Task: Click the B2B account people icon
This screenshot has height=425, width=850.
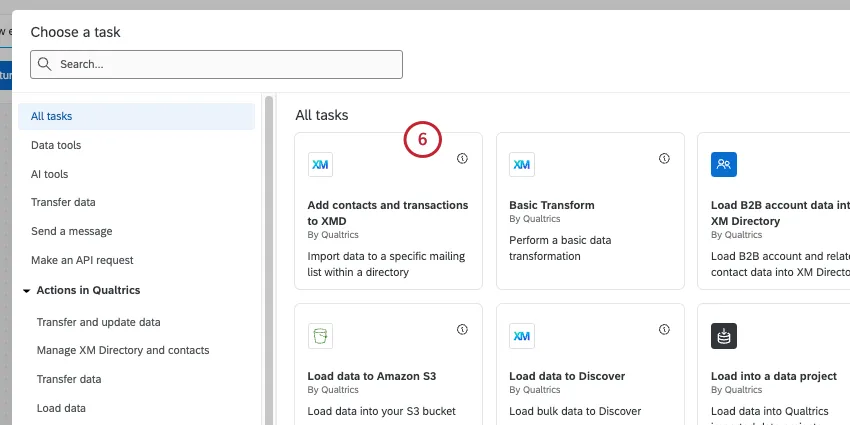Action: point(724,165)
